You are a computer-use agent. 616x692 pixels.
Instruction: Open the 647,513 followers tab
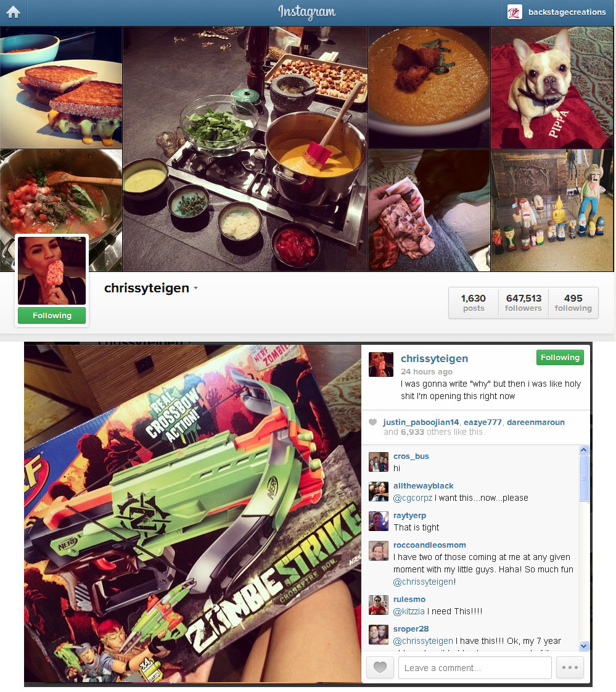pos(524,303)
